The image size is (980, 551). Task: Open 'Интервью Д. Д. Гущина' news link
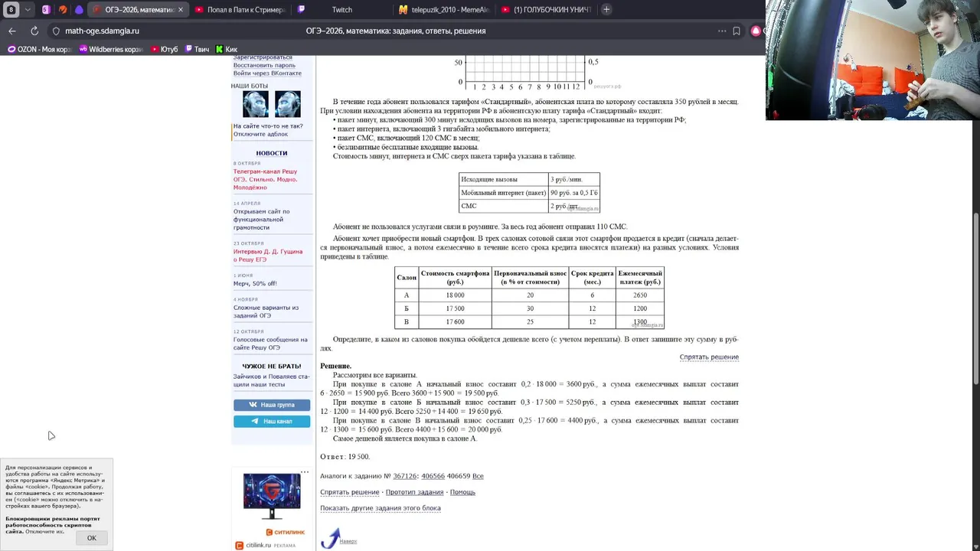point(268,256)
